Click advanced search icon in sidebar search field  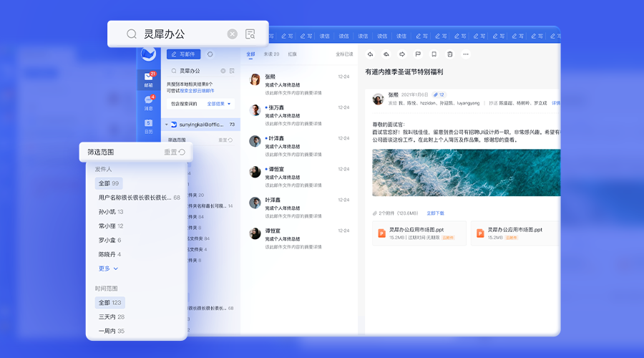point(232,71)
